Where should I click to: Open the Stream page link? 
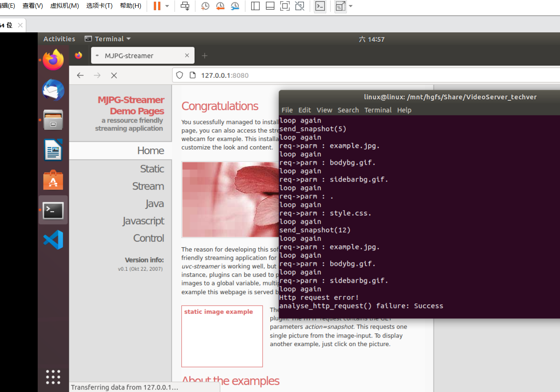point(148,186)
